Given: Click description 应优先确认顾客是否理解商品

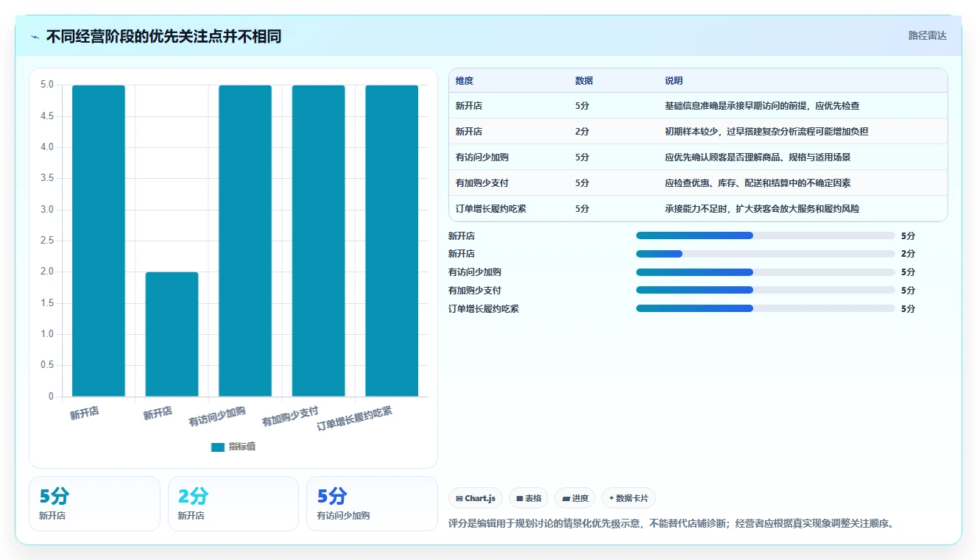Looking at the screenshot, I should (758, 157).
